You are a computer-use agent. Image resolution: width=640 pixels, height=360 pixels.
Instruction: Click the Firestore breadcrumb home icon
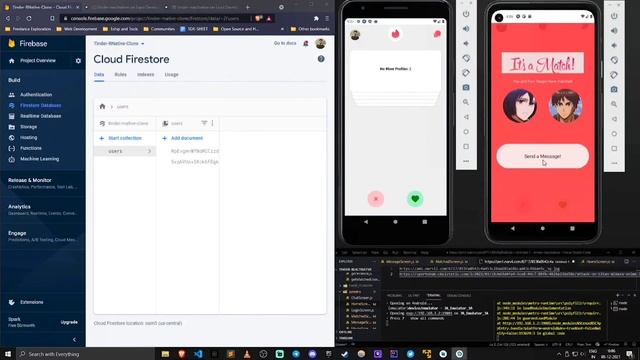point(102,107)
